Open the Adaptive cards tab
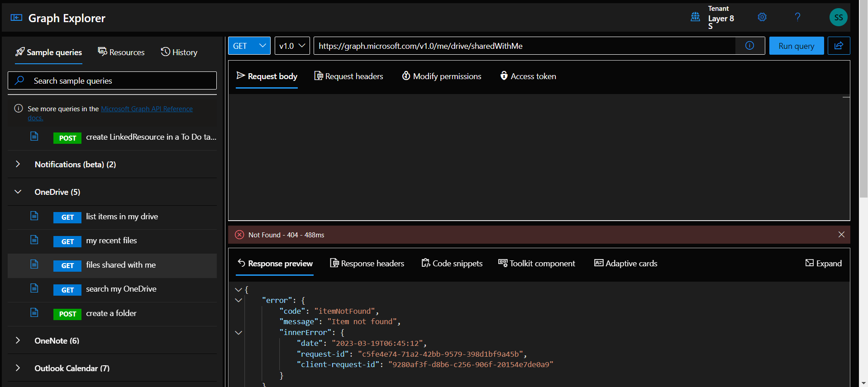 pos(626,264)
